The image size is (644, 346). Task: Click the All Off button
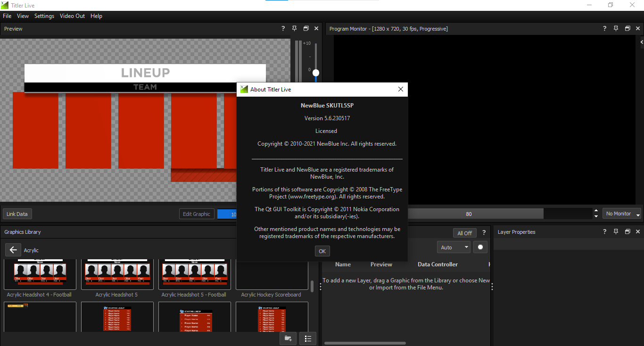pyautogui.click(x=465, y=233)
